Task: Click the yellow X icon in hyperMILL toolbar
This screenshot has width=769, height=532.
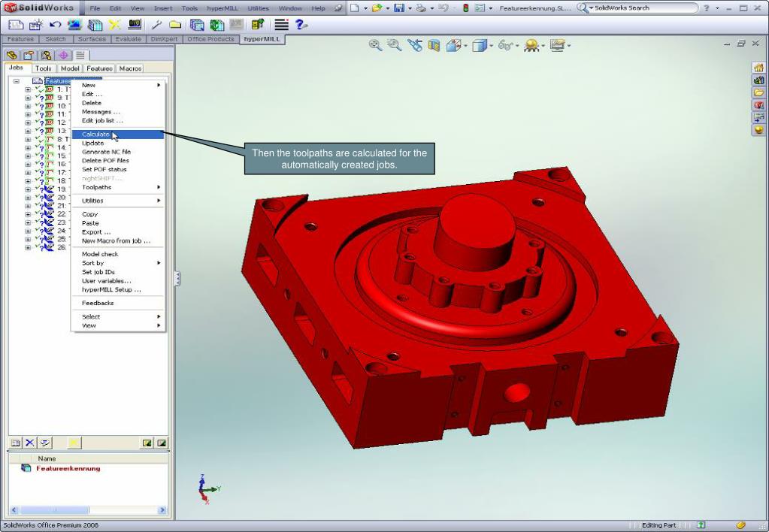Action: pyautogui.click(x=115, y=25)
